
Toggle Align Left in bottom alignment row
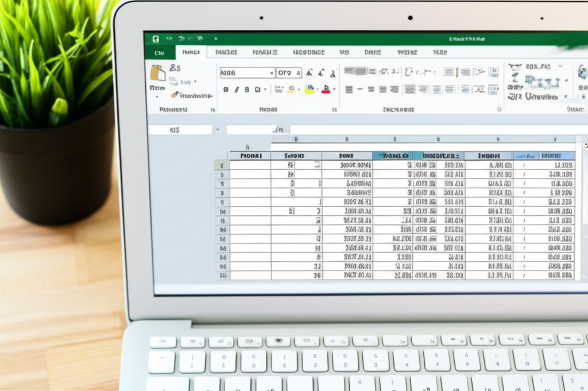[349, 90]
